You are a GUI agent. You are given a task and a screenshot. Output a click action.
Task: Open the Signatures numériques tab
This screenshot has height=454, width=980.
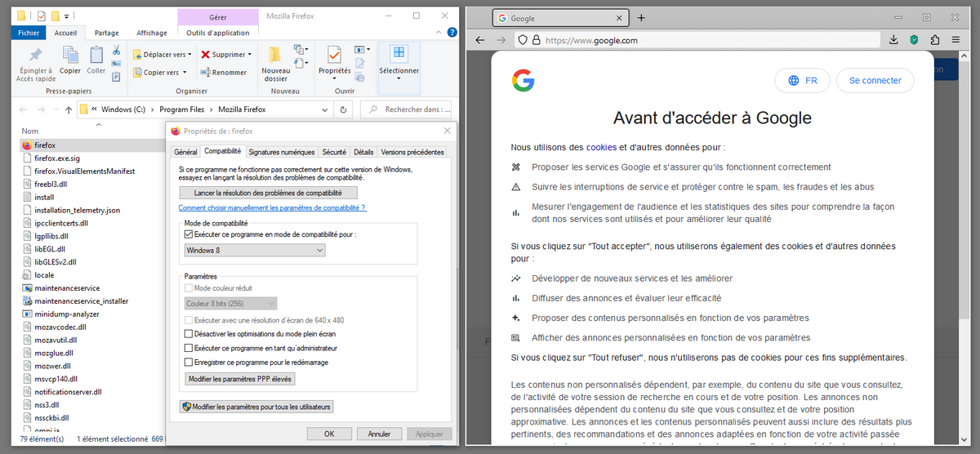(282, 152)
